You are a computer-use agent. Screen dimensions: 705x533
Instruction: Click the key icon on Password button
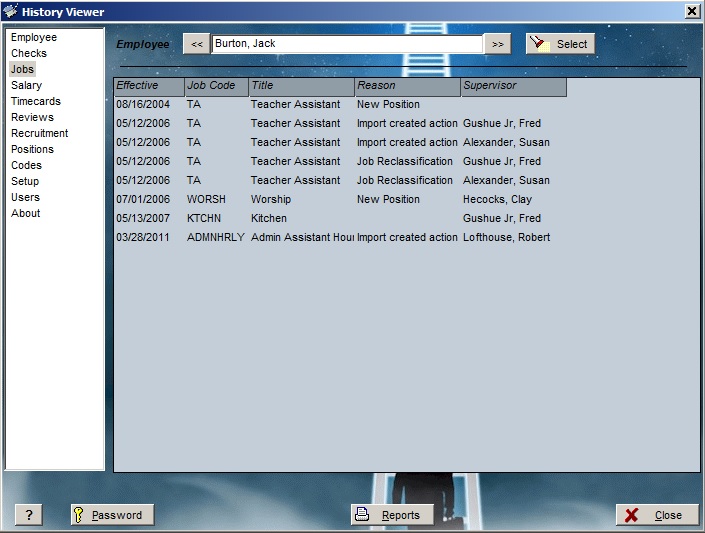(x=78, y=515)
